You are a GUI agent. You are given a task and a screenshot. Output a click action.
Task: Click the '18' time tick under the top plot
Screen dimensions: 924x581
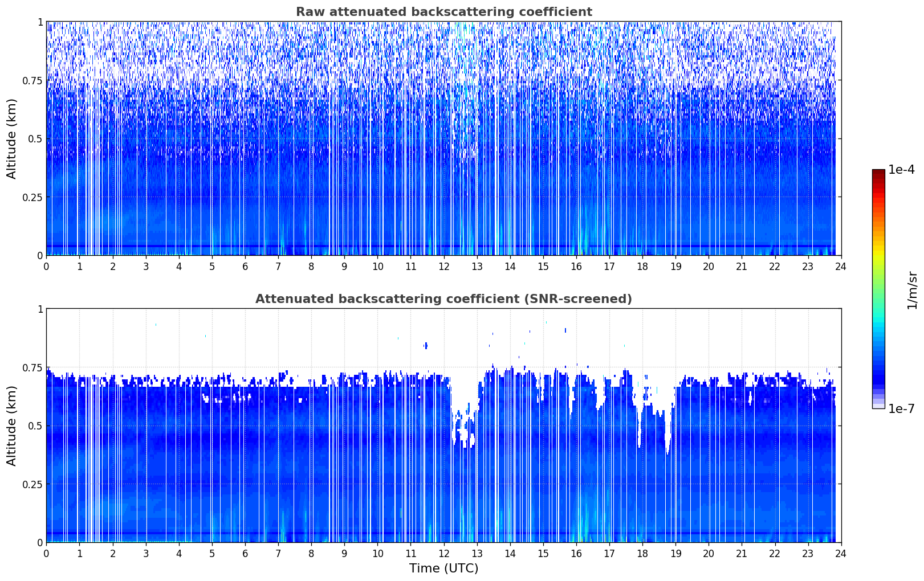[x=642, y=266]
